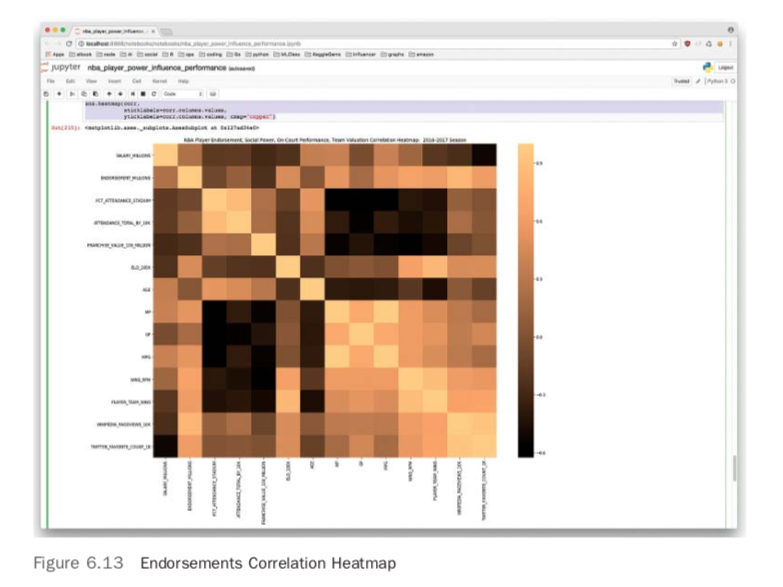Open the View menu
This screenshot has width=783, height=587.
[91, 81]
